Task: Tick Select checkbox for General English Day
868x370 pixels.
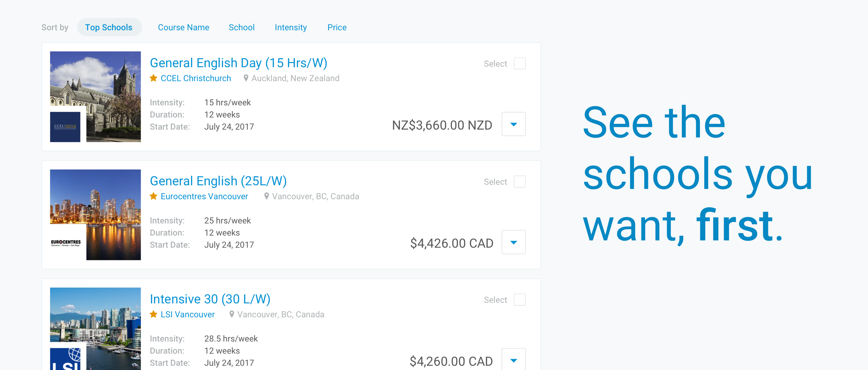Action: pos(520,63)
